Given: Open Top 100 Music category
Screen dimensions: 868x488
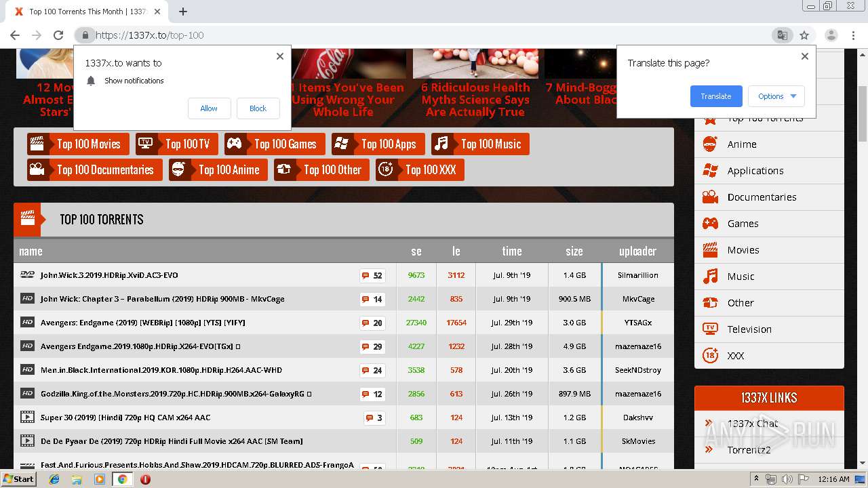Looking at the screenshot, I should pos(480,144).
